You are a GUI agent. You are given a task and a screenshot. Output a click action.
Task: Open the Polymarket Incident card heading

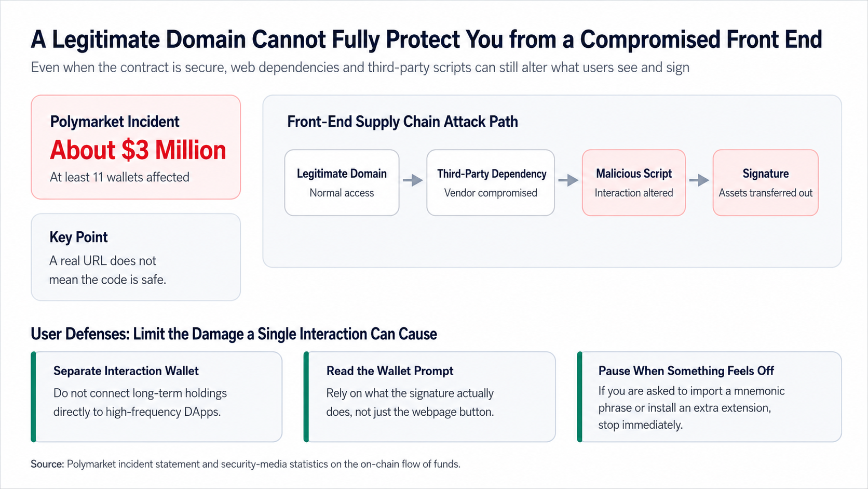[115, 122]
